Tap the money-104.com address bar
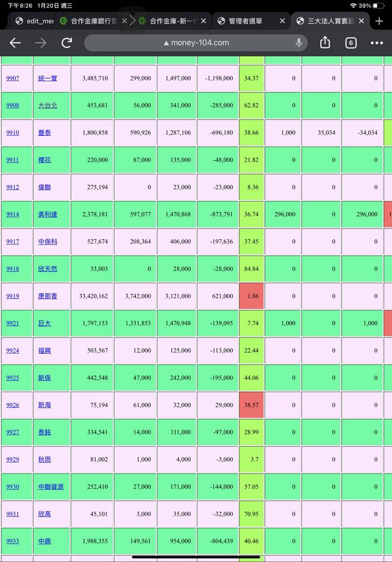 [196, 43]
